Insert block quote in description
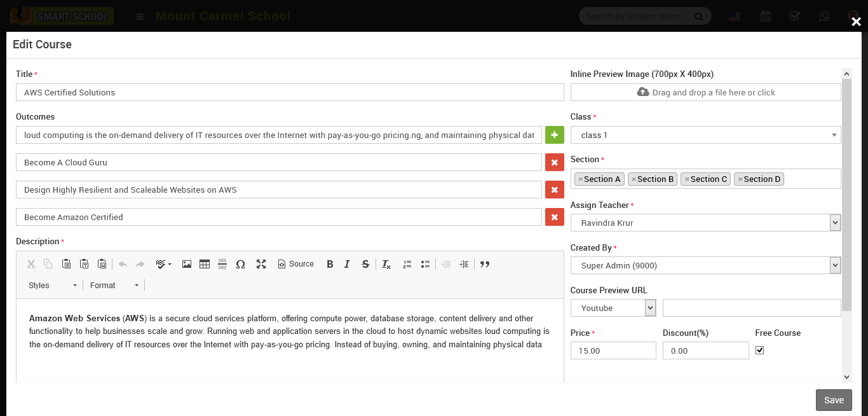868x416 pixels. pos(485,264)
